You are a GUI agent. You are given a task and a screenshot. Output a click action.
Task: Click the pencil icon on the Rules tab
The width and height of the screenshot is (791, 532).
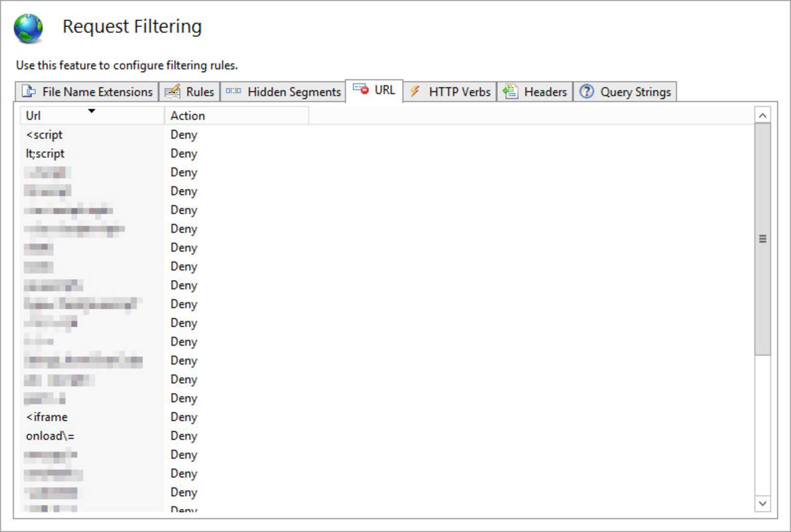coord(173,91)
